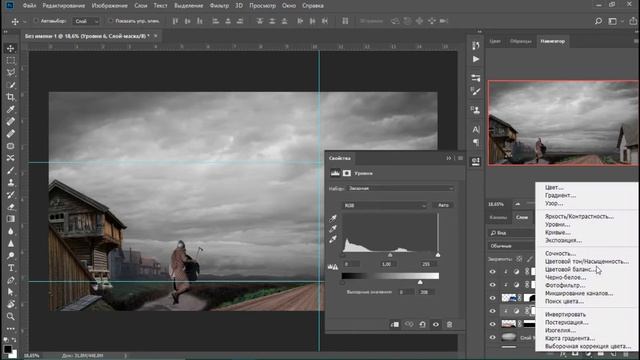Select the Lasso tool

click(11, 72)
